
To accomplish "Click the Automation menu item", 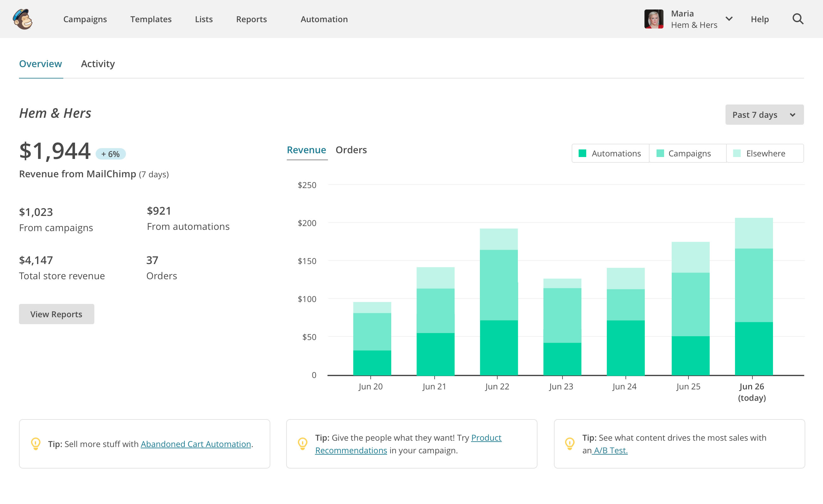I will click(x=324, y=19).
